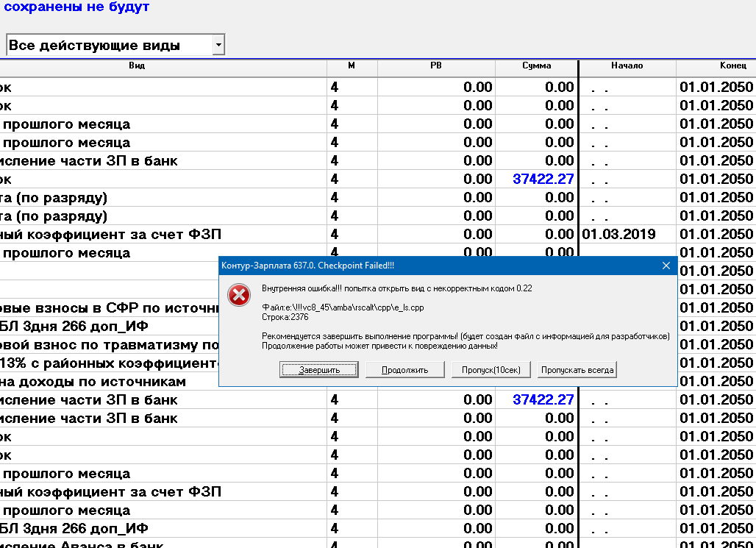Select the РВ column header
Screen dimensions: 756x548
pos(435,66)
